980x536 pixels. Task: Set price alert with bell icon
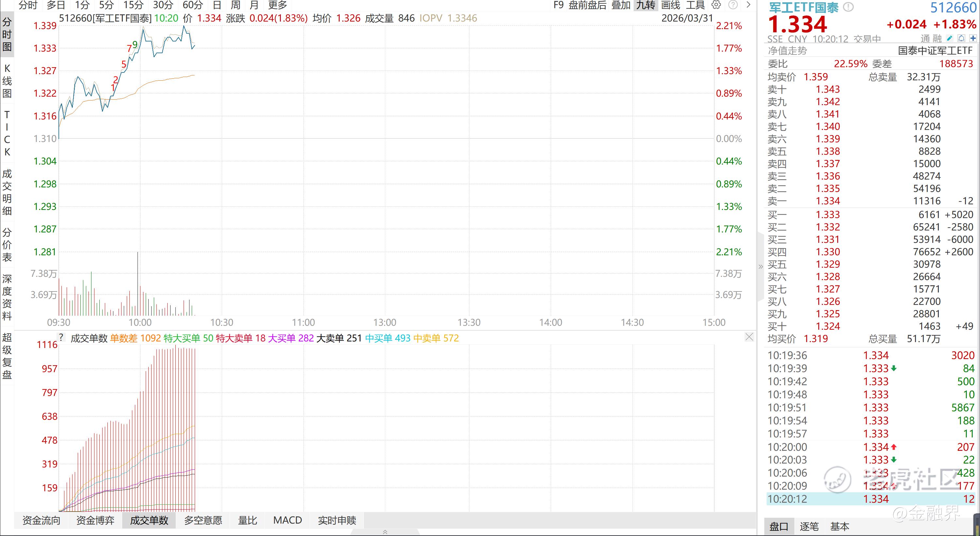point(961,39)
